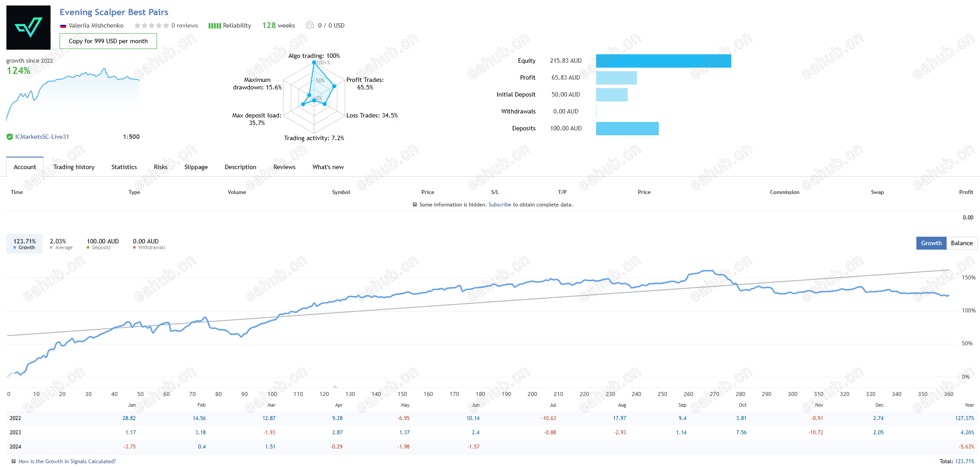The width and height of the screenshot is (980, 469).
Task: Click the 2023 row label
Action: coord(16,433)
